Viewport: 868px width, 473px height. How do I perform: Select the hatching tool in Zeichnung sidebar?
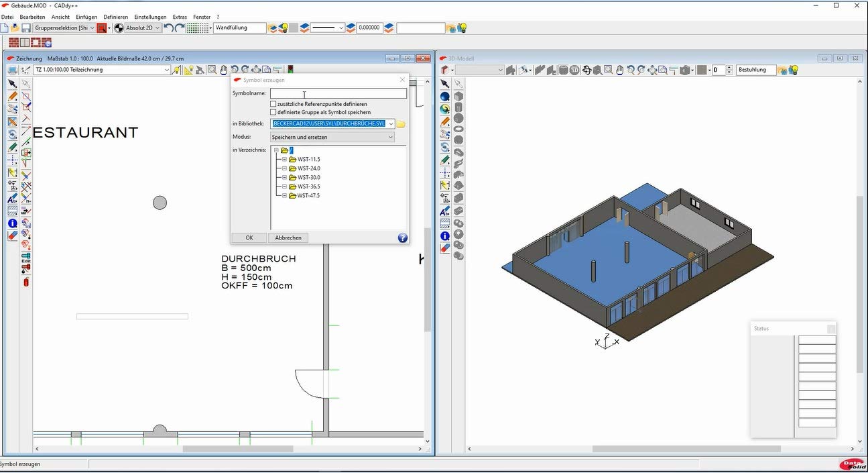(12, 211)
